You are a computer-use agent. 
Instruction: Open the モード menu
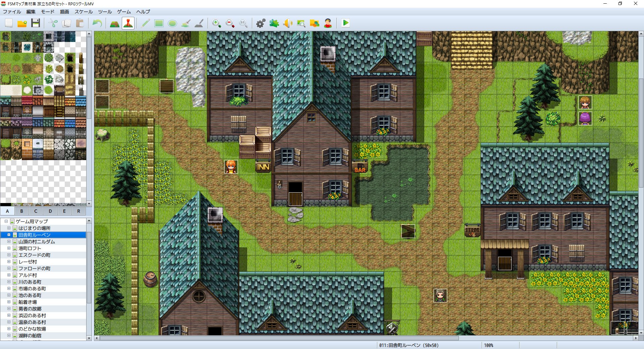pyautogui.click(x=47, y=12)
